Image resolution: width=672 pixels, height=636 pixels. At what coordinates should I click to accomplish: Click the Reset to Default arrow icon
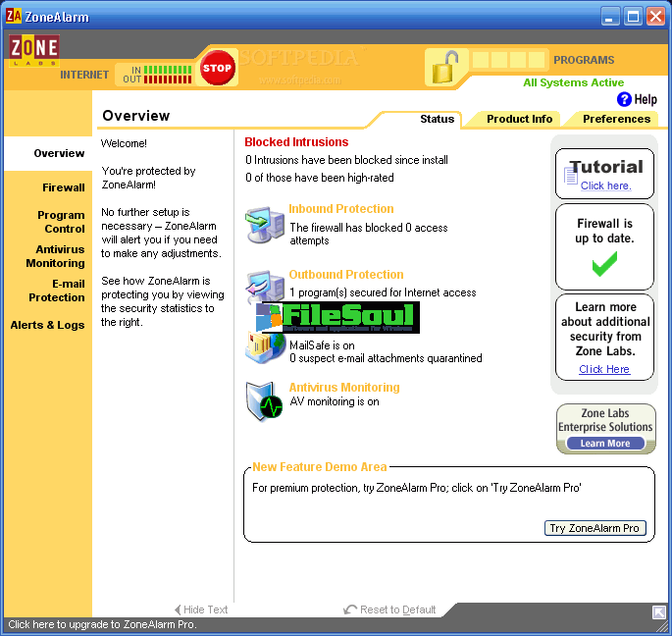pos(350,609)
